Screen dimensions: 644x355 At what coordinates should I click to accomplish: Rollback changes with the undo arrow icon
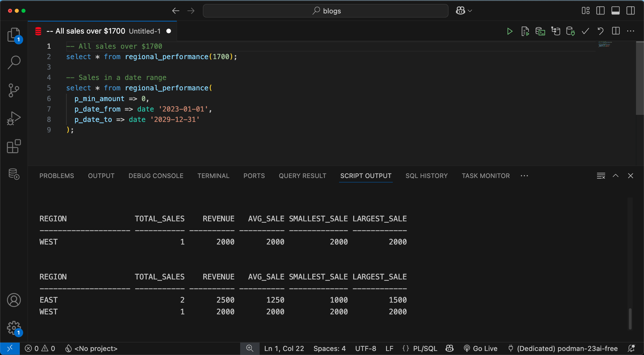pyautogui.click(x=600, y=31)
